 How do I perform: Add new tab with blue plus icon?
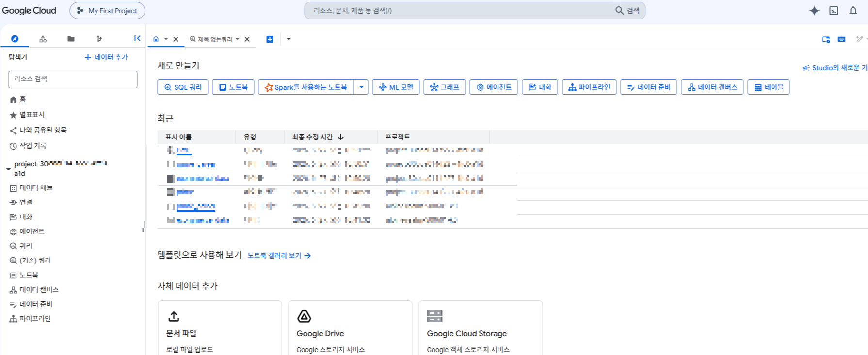pyautogui.click(x=270, y=39)
